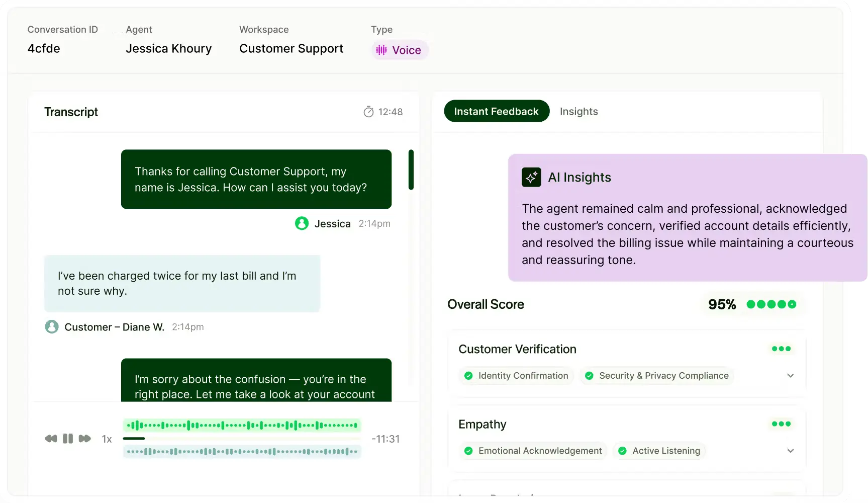Click the Voice type badge
This screenshot has width=868, height=503.
pos(400,50)
